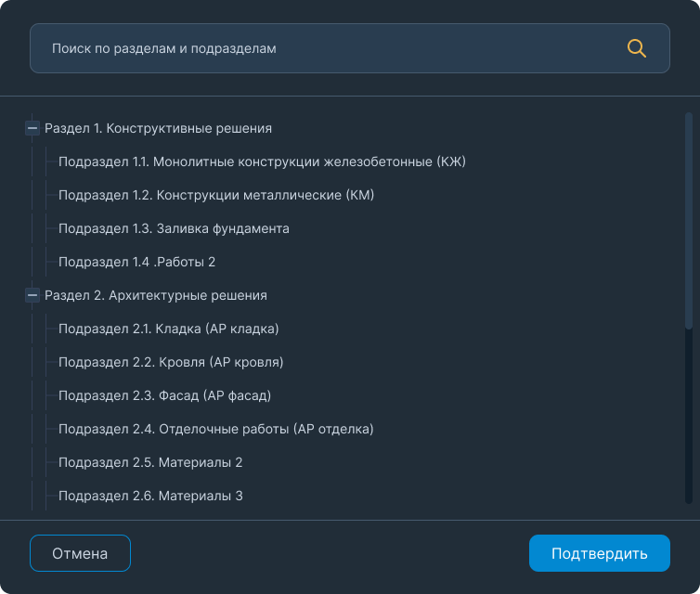The height and width of the screenshot is (594, 700).
Task: Select Раздел 1. Конструктивные решения
Action: pos(158,129)
